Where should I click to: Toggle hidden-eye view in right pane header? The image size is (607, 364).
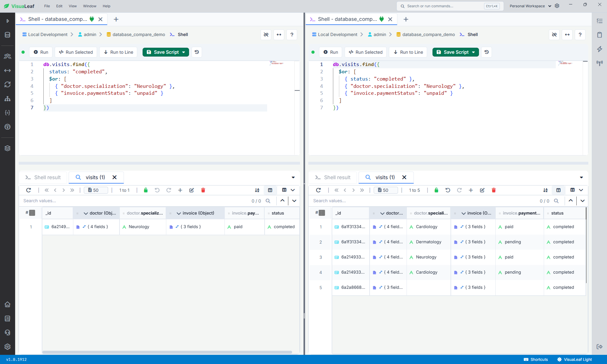(554, 35)
